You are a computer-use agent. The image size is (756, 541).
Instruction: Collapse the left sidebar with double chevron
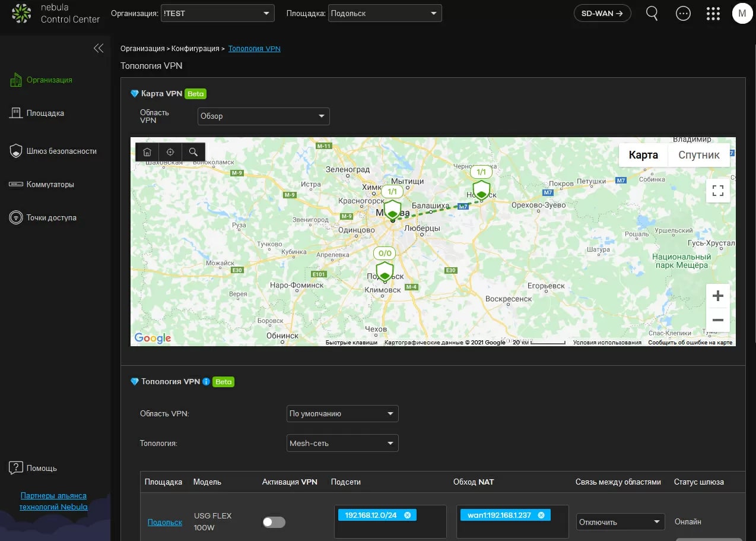99,48
